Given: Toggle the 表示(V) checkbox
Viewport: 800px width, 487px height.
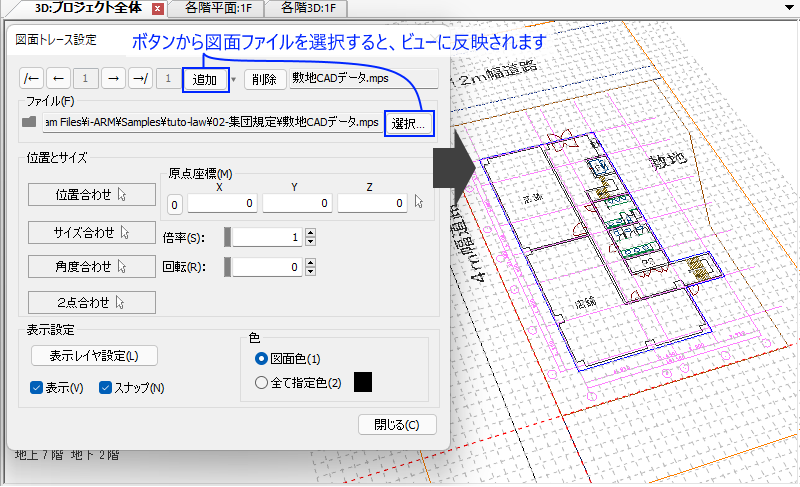Looking at the screenshot, I should (37, 387).
